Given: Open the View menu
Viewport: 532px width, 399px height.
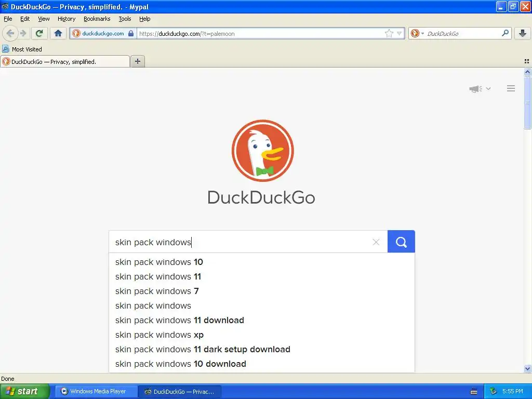Looking at the screenshot, I should 44,19.
